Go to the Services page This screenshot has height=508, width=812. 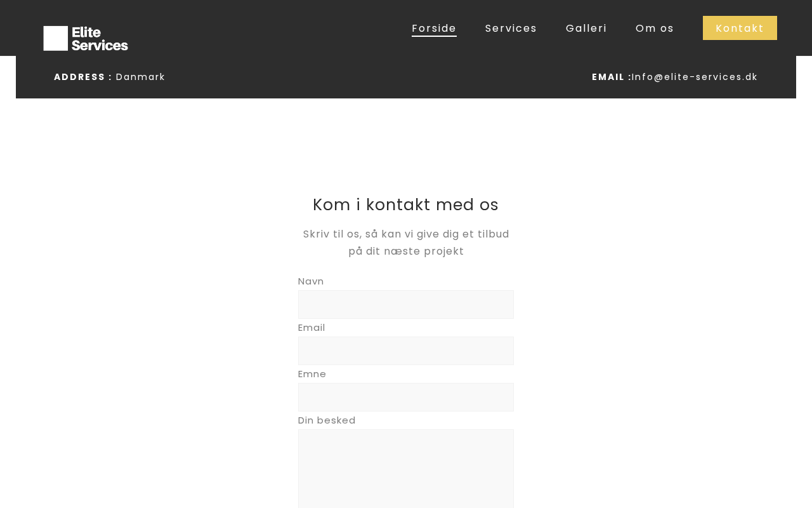coord(511,28)
